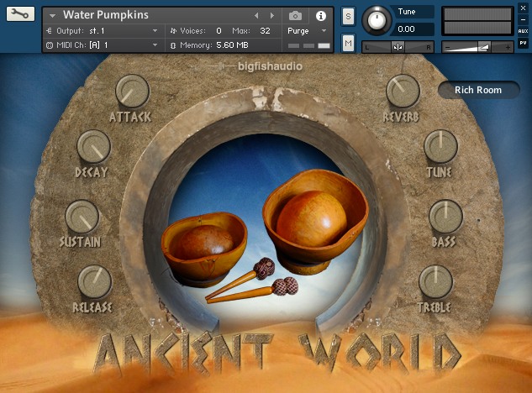The height and width of the screenshot is (393, 532).
Task: Toggle the AUX sends button
Action: point(523,31)
